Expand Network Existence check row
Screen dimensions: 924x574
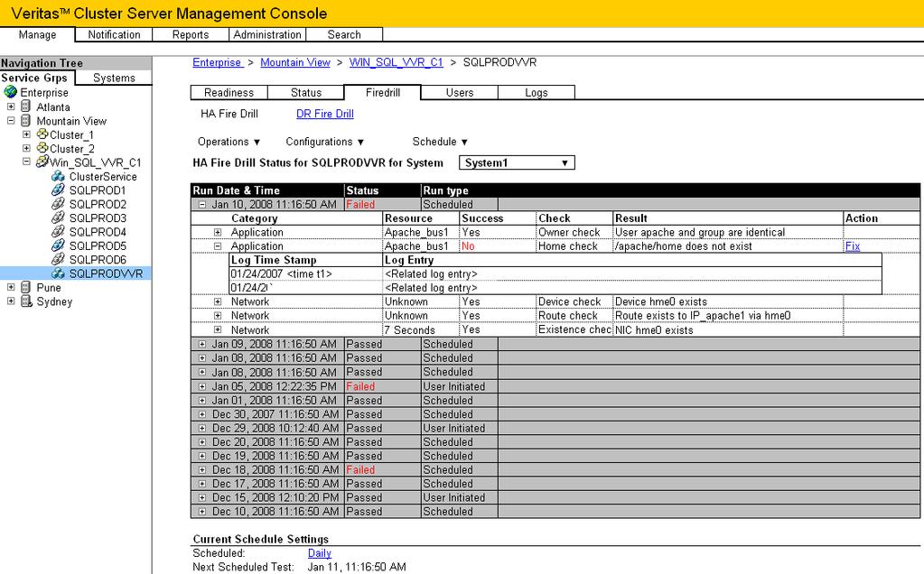[218, 329]
